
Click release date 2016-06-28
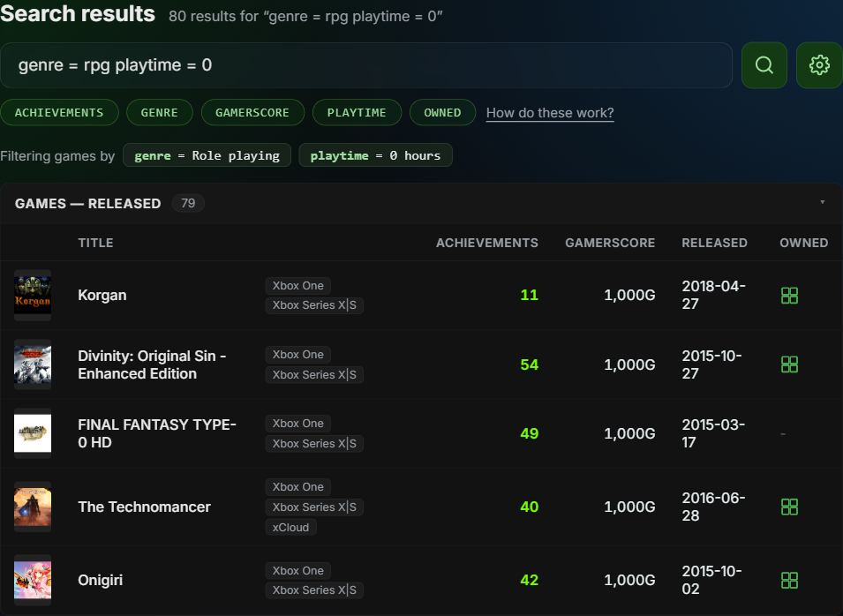click(713, 507)
